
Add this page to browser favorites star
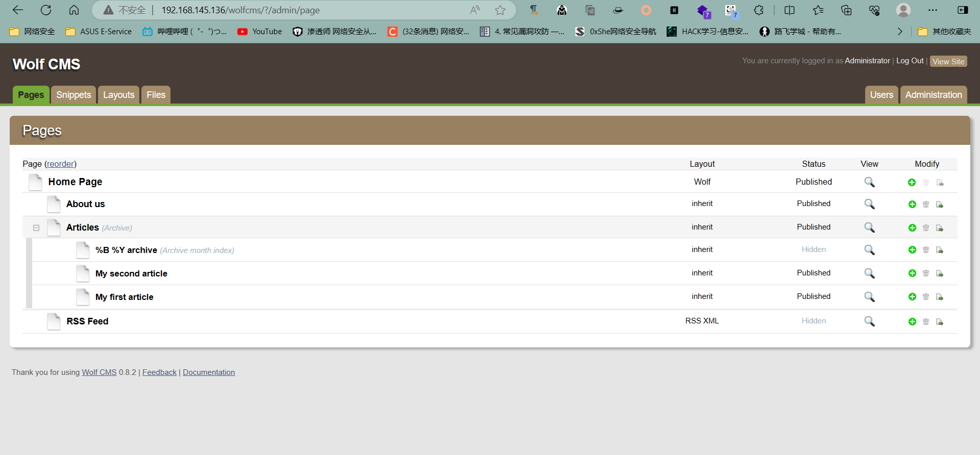tap(500, 10)
